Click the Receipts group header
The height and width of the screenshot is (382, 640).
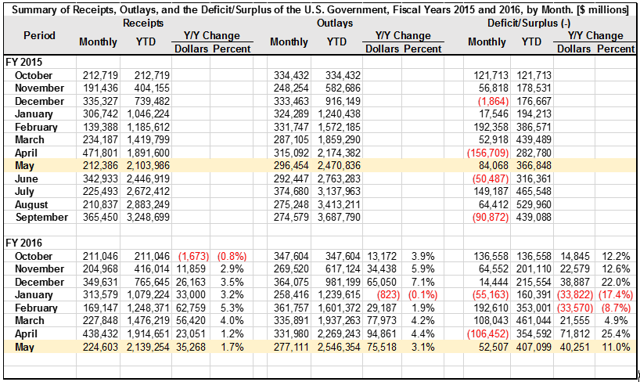pyautogui.click(x=143, y=23)
